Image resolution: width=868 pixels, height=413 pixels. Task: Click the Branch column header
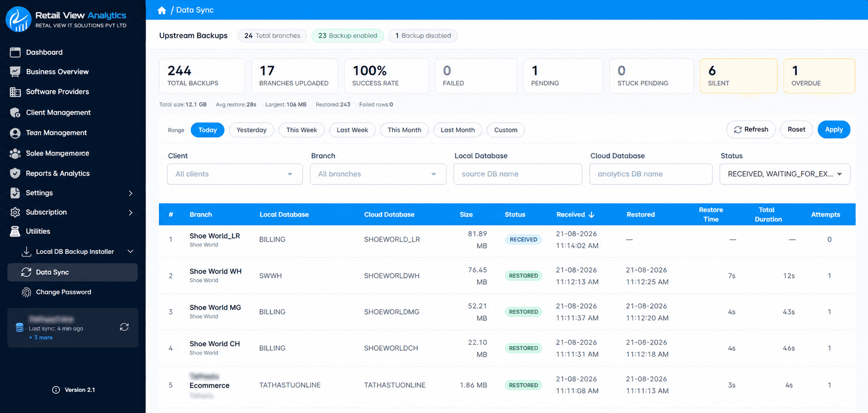coord(201,215)
